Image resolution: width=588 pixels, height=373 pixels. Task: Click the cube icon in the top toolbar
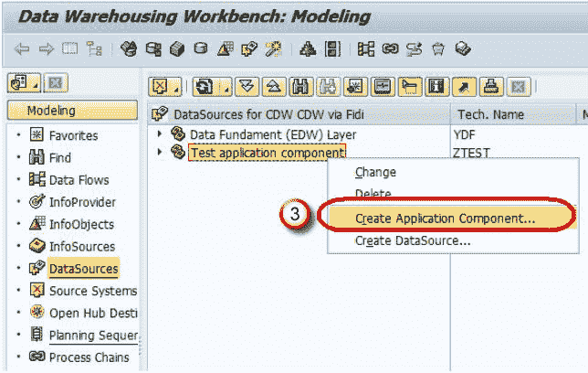[177, 49]
